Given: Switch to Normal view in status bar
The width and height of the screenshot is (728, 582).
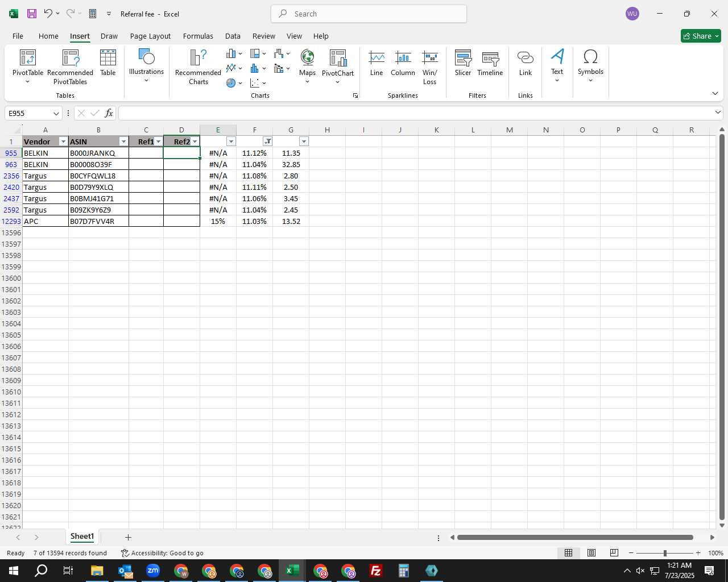Looking at the screenshot, I should click(568, 553).
